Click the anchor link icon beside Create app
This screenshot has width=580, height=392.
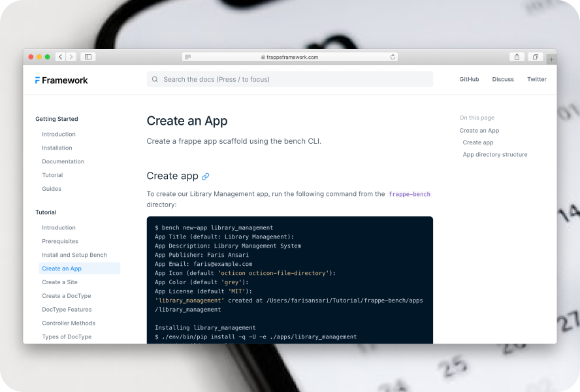click(206, 176)
